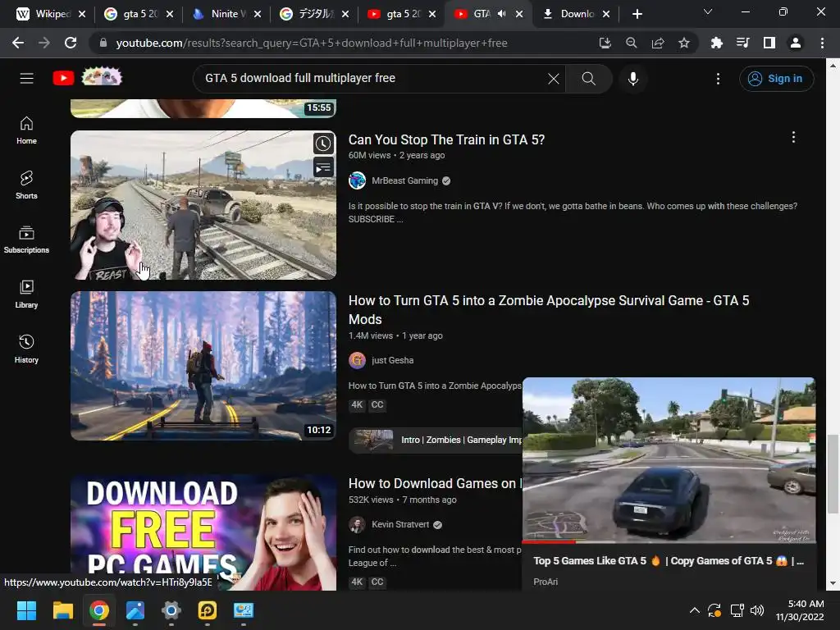The height and width of the screenshot is (630, 840).
Task: Click the page vertical scrollbar thumb
Action: pos(832,473)
